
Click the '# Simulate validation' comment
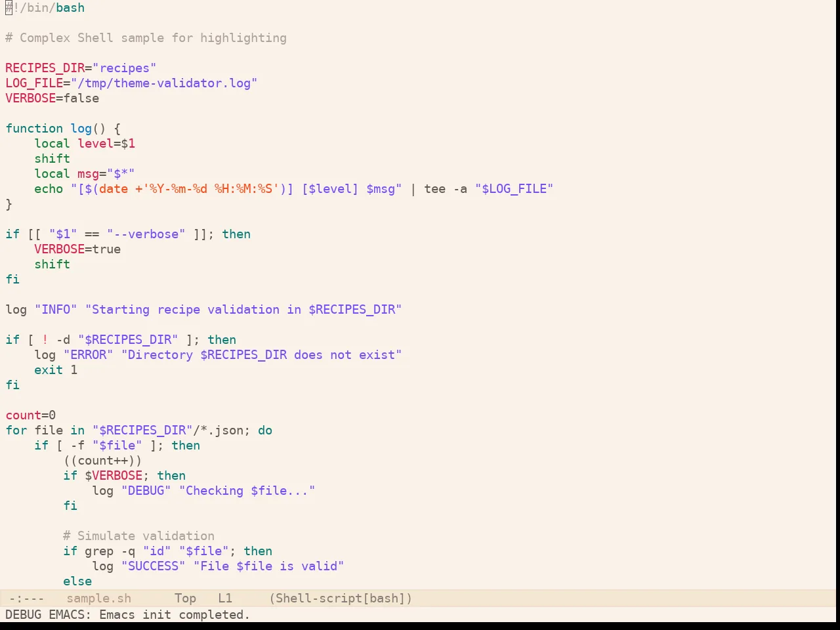click(139, 536)
